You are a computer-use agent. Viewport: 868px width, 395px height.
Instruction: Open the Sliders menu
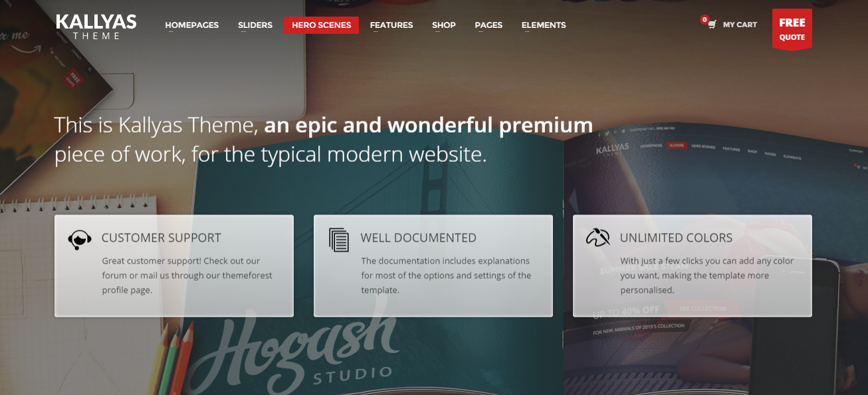point(255,25)
